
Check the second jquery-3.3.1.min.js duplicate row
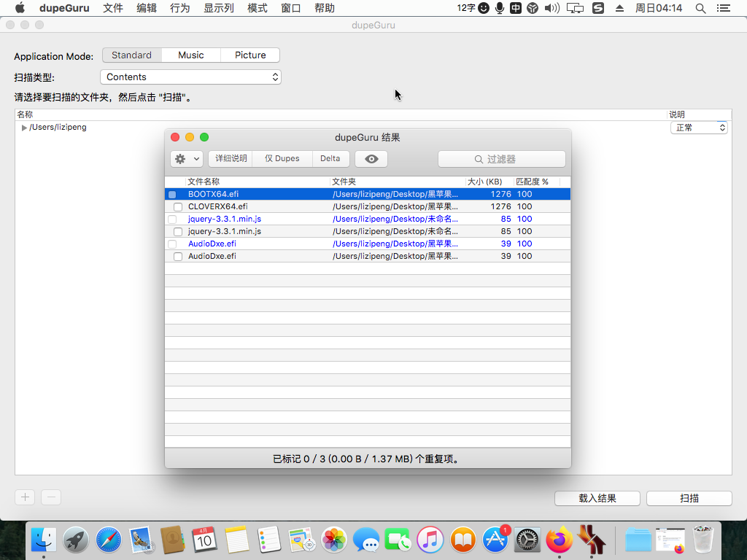coord(178,232)
